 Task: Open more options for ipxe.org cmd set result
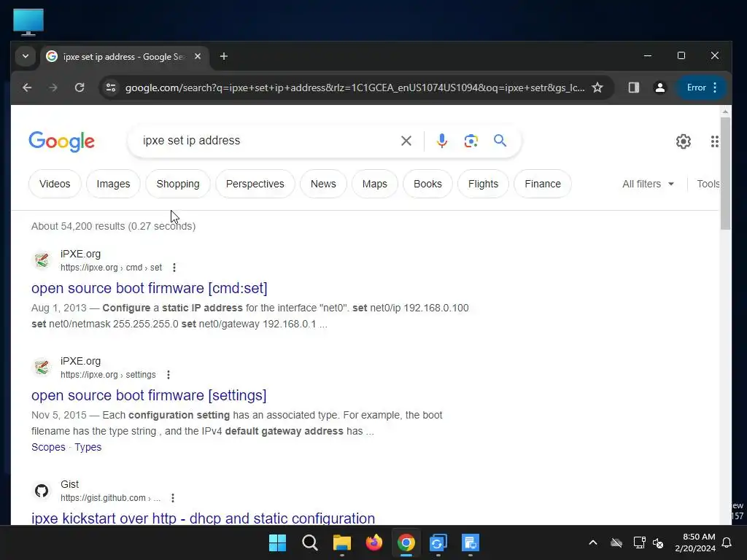pyautogui.click(x=174, y=268)
